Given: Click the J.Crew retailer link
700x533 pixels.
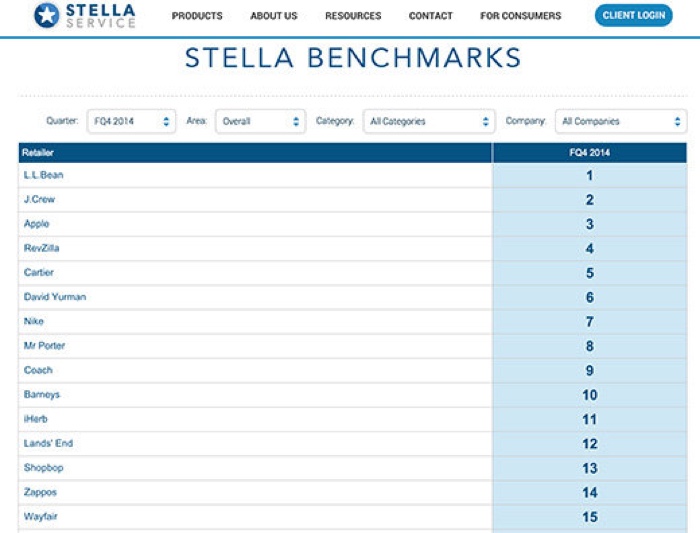Looking at the screenshot, I should 39,199.
